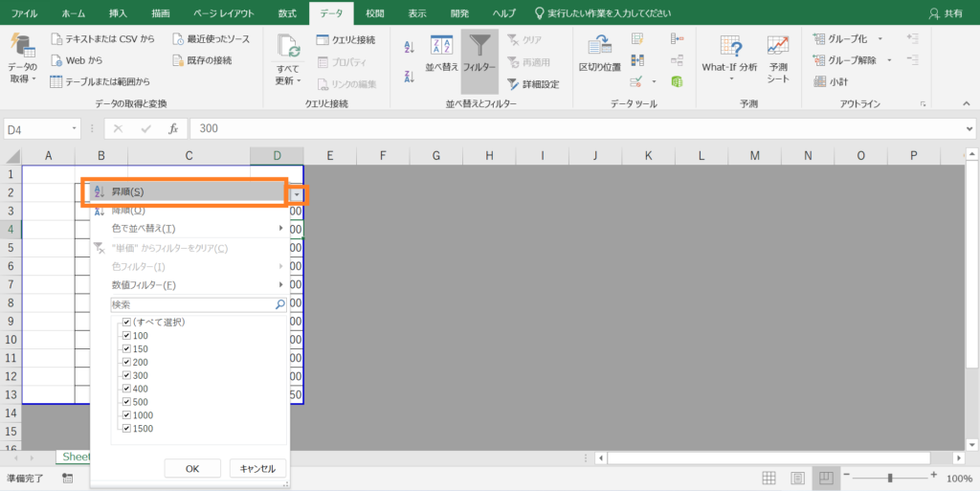Image resolution: width=980 pixels, height=491 pixels.
Task: Open 最近使ったソース (recent sources)
Action: (211, 38)
